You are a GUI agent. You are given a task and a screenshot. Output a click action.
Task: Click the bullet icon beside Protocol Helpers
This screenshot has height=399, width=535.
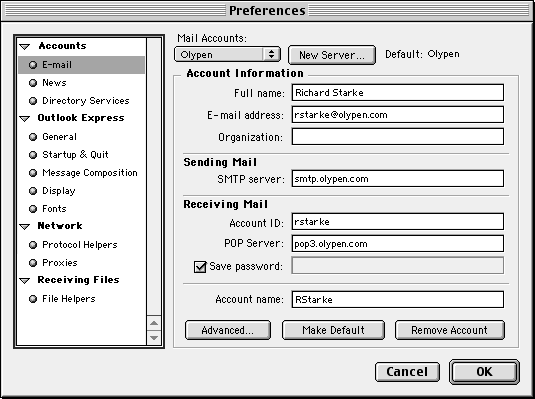(33, 245)
